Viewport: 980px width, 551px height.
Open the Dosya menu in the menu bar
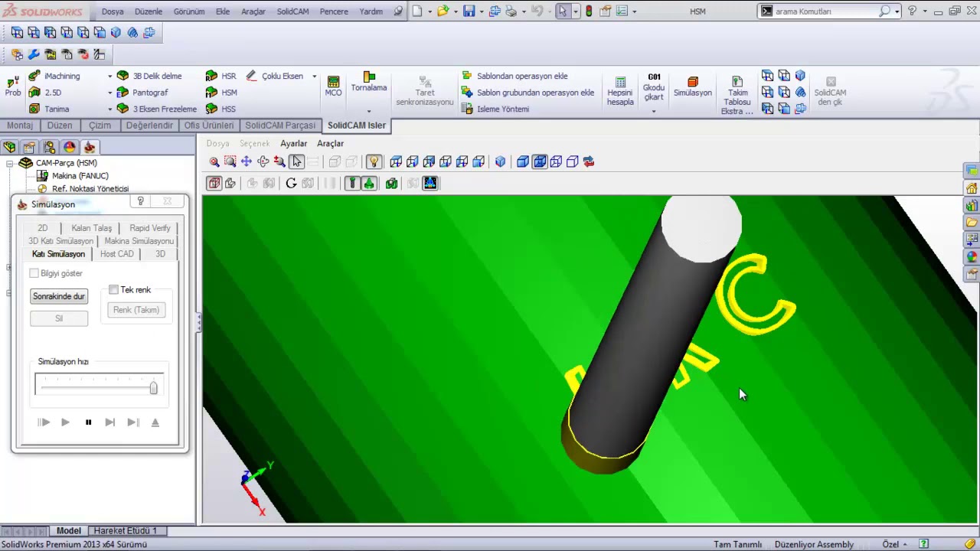[x=113, y=11]
